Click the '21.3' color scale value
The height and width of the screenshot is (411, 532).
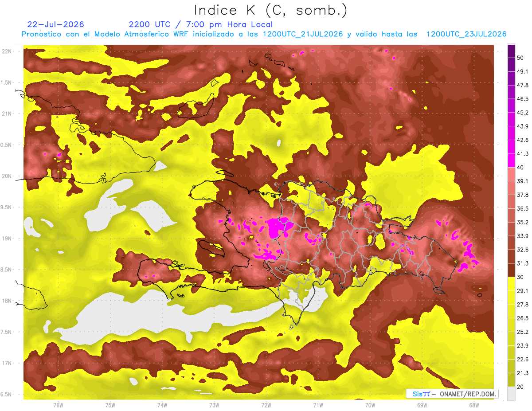click(x=524, y=373)
